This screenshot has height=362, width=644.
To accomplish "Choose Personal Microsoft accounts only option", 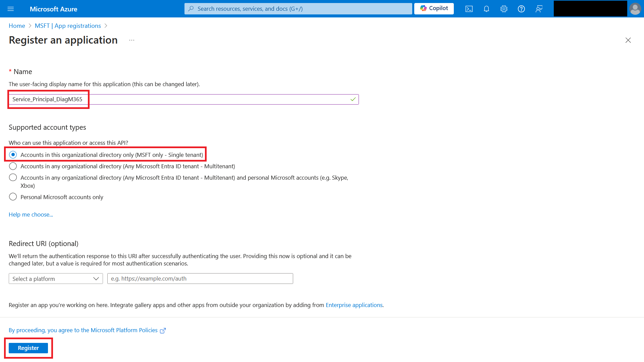I will [13, 197].
